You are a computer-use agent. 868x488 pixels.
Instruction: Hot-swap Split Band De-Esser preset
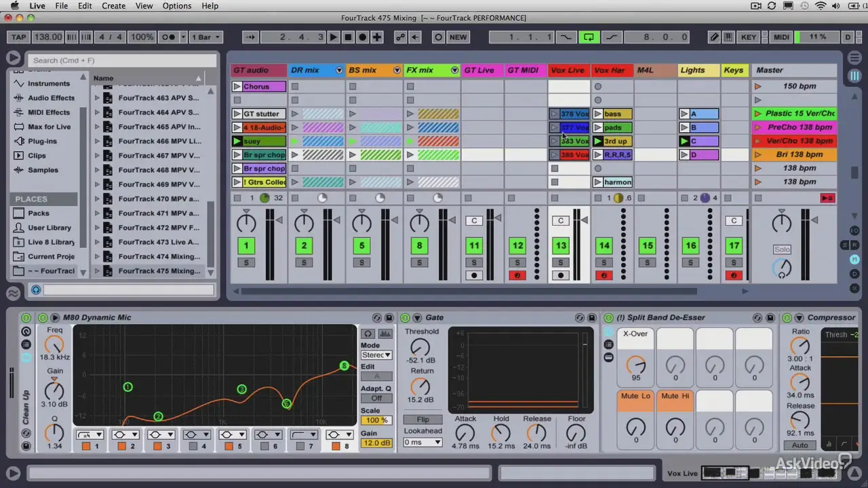(758, 317)
